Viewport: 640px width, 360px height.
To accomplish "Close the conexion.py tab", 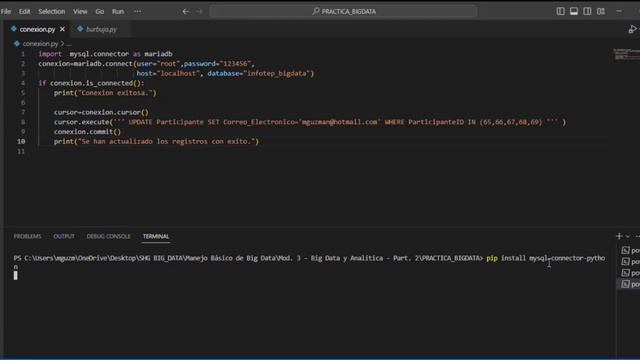I will [62, 29].
